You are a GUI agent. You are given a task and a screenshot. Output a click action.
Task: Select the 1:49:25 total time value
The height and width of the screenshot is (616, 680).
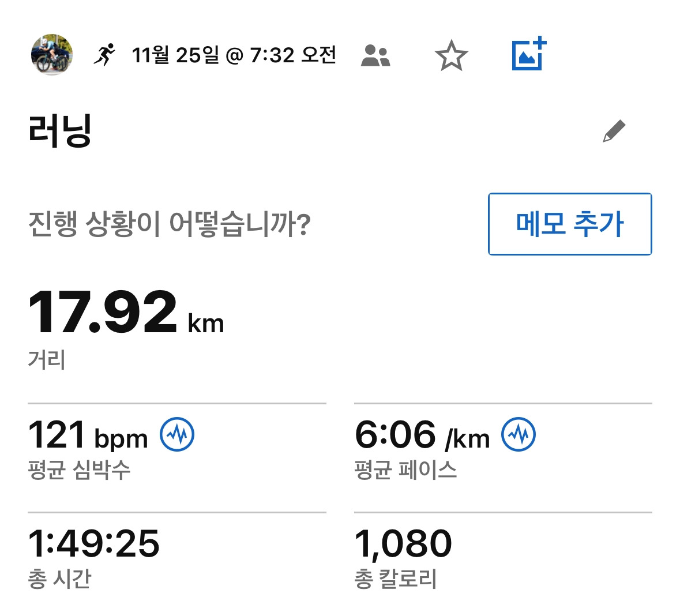pos(93,543)
